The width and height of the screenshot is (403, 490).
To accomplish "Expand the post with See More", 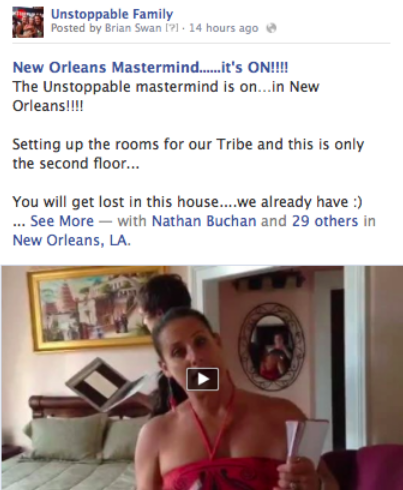I will tap(62, 221).
